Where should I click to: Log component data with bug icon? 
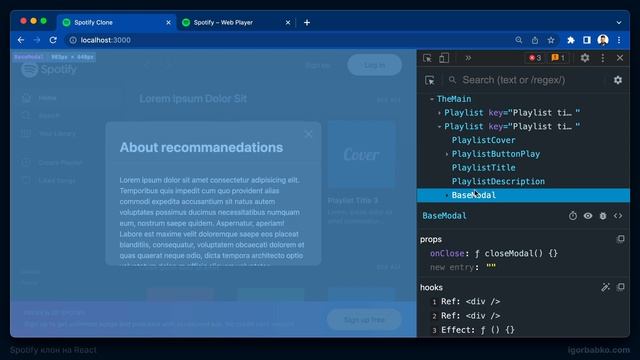(603, 216)
